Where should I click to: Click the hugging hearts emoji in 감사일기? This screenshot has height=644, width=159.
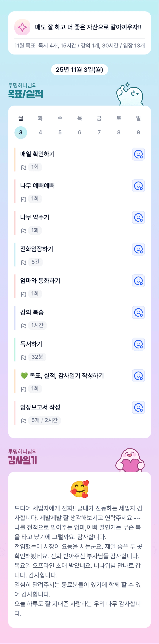79,489
